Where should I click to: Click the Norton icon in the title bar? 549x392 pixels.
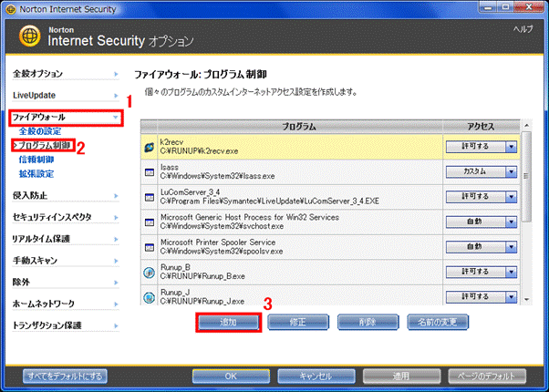11,9
